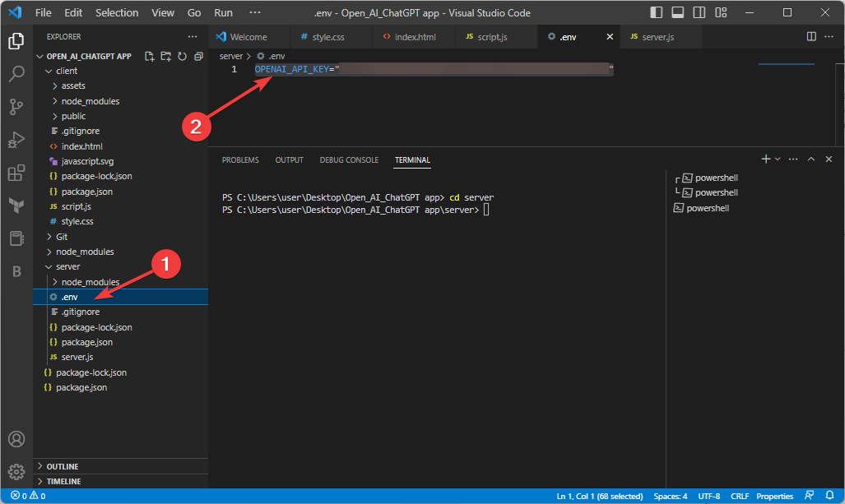Open the notebook icon in the activity bar
The height and width of the screenshot is (504, 845).
tap(16, 238)
